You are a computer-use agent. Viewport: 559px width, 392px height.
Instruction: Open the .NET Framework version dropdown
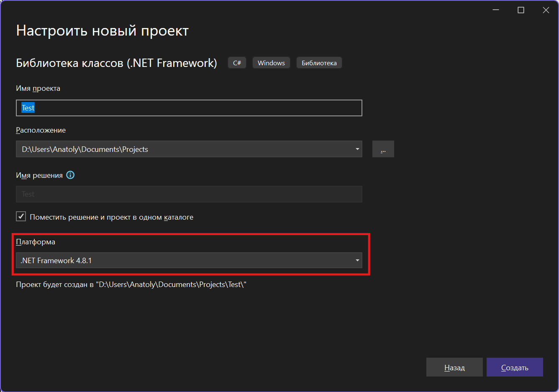point(357,260)
